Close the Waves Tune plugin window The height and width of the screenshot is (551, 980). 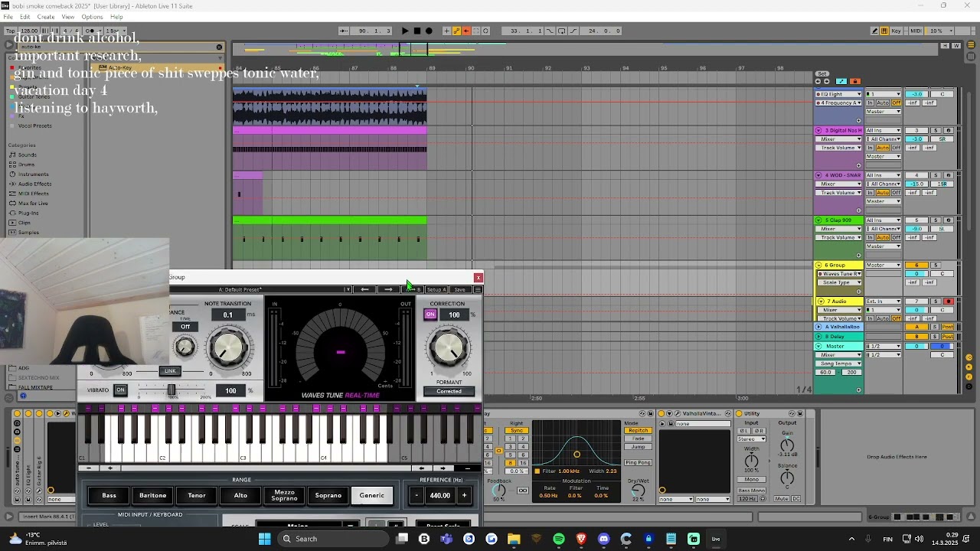[x=479, y=277]
